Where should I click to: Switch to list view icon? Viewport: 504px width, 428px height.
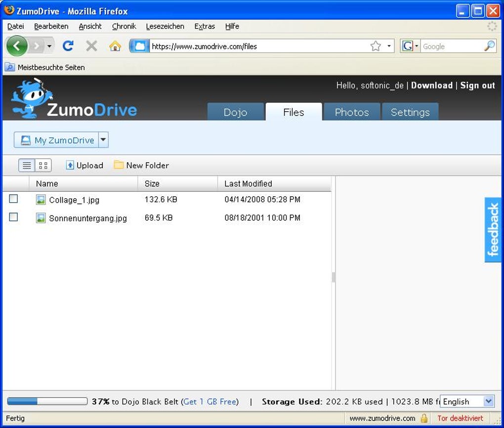tap(27, 166)
